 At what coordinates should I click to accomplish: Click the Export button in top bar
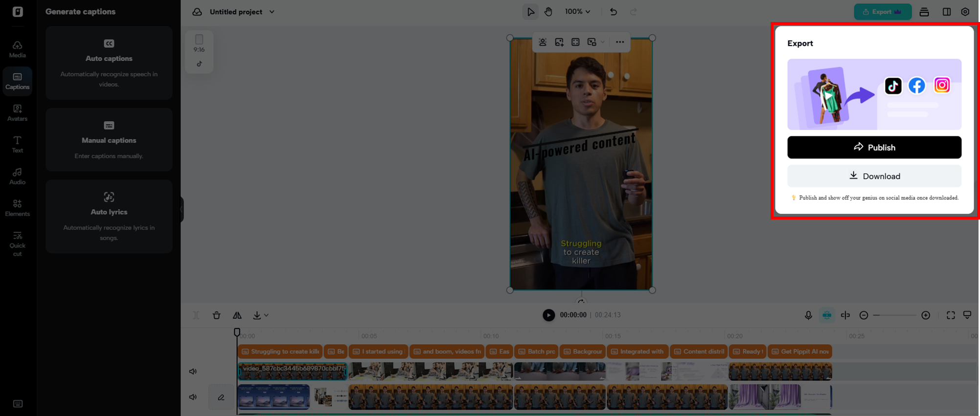click(883, 12)
